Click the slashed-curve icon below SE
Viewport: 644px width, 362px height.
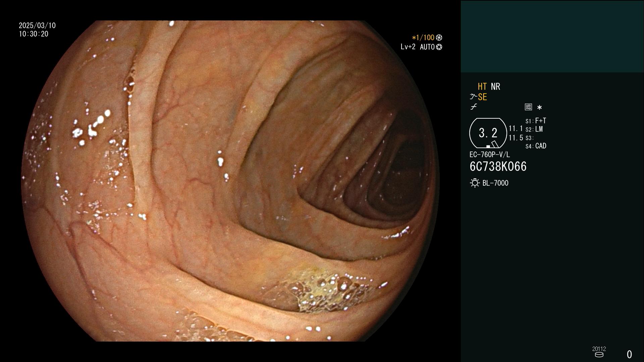click(474, 107)
